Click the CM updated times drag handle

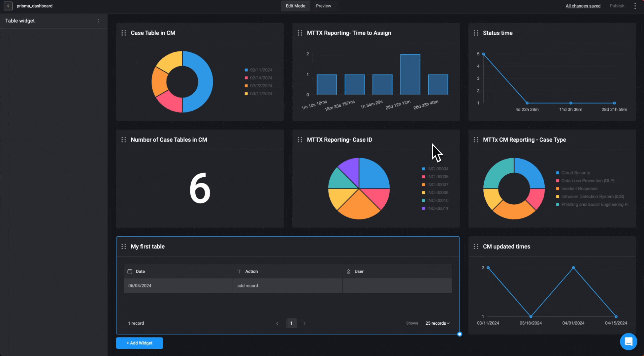[x=476, y=247]
